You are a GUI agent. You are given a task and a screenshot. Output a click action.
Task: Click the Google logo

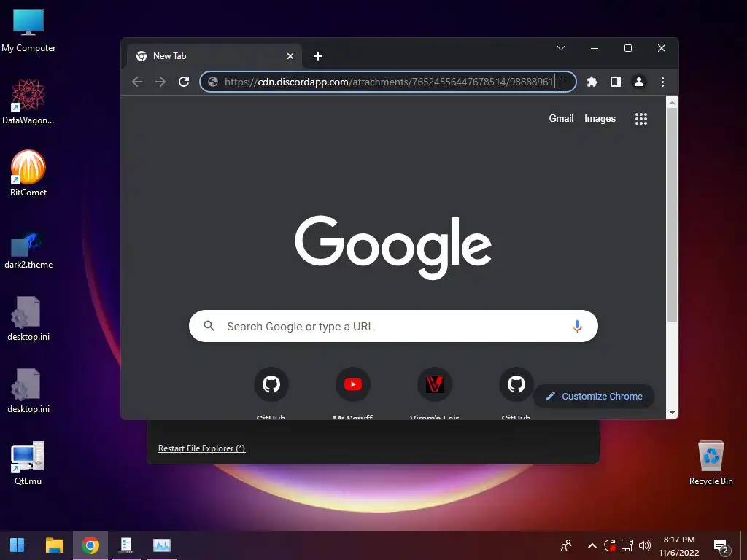tap(393, 247)
